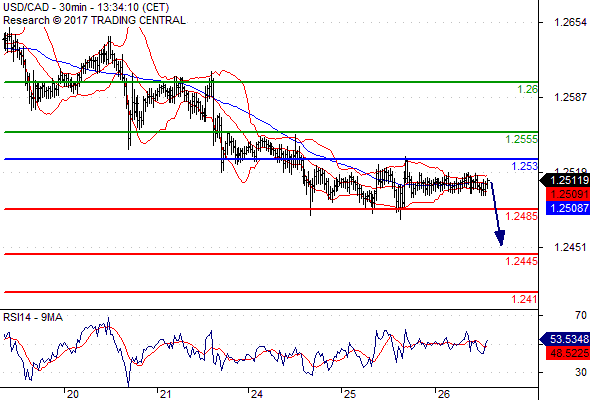Click the red 1.2445 support label
590x400 pixels.
(522, 261)
